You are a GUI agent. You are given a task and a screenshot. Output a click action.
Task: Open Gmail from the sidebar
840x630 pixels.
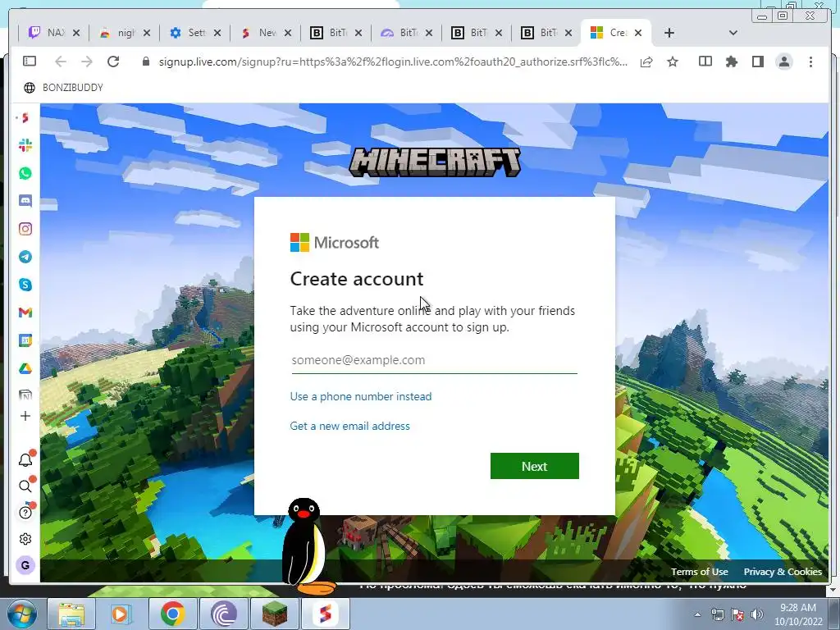coord(25,313)
